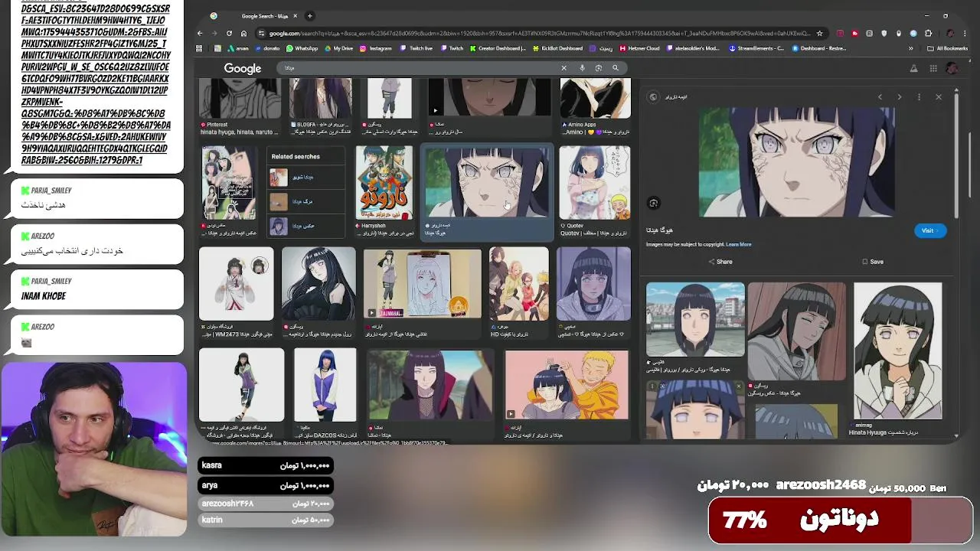Image resolution: width=980 pixels, height=551 pixels.
Task: Open arvan bookmark
Action: pyautogui.click(x=238, y=48)
